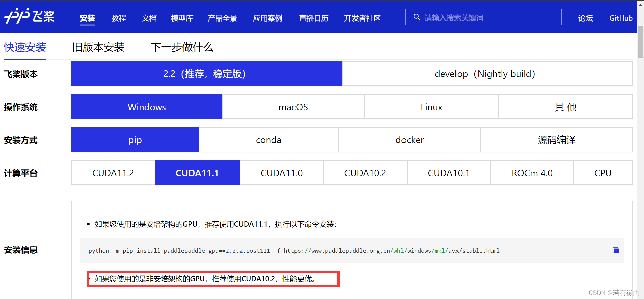The width and height of the screenshot is (644, 299).
Task: Open the 教程 navigation item
Action: (x=119, y=18)
